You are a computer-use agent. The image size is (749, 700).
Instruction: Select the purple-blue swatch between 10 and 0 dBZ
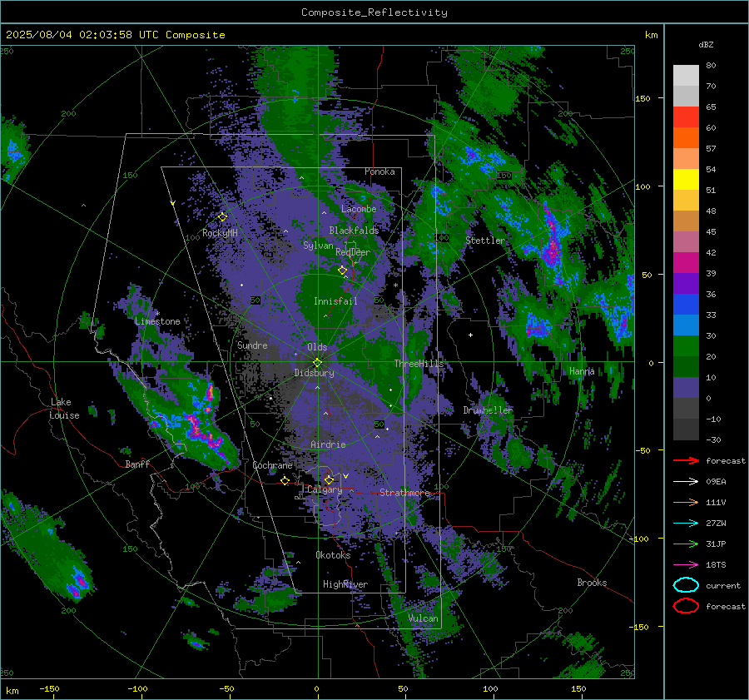coord(686,388)
